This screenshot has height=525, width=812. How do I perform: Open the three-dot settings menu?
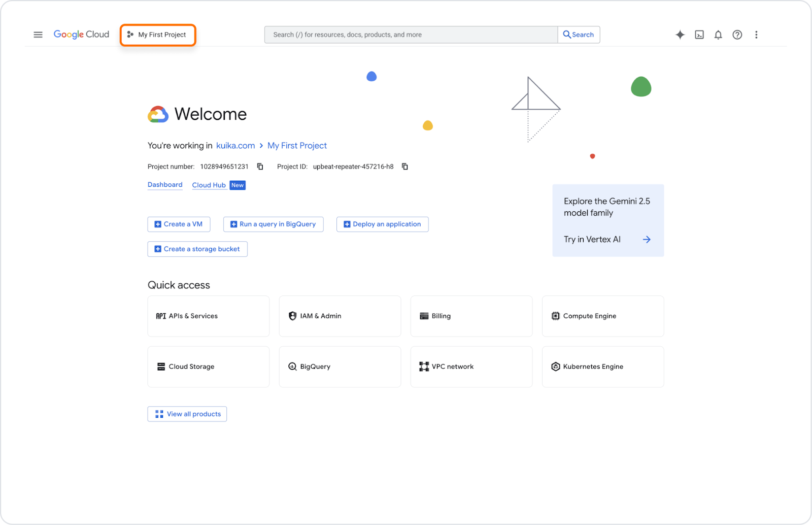point(756,35)
